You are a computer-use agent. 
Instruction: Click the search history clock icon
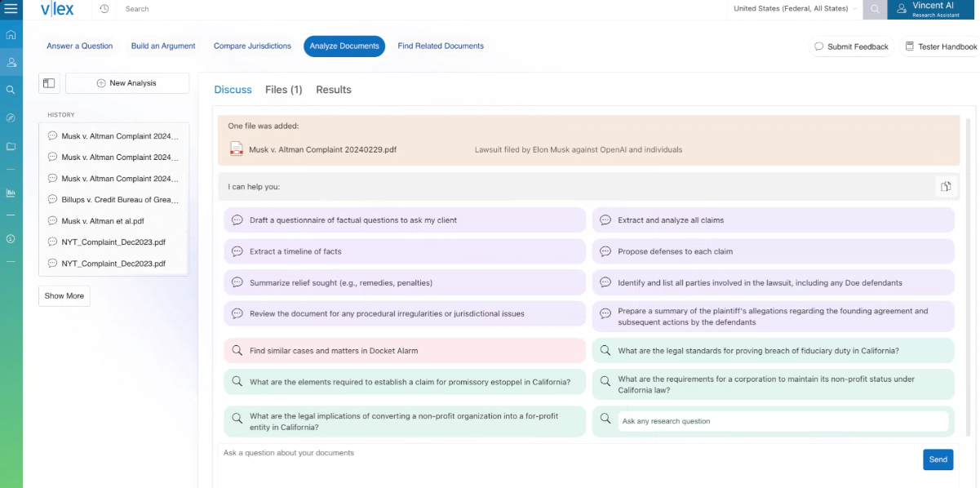pos(104,9)
